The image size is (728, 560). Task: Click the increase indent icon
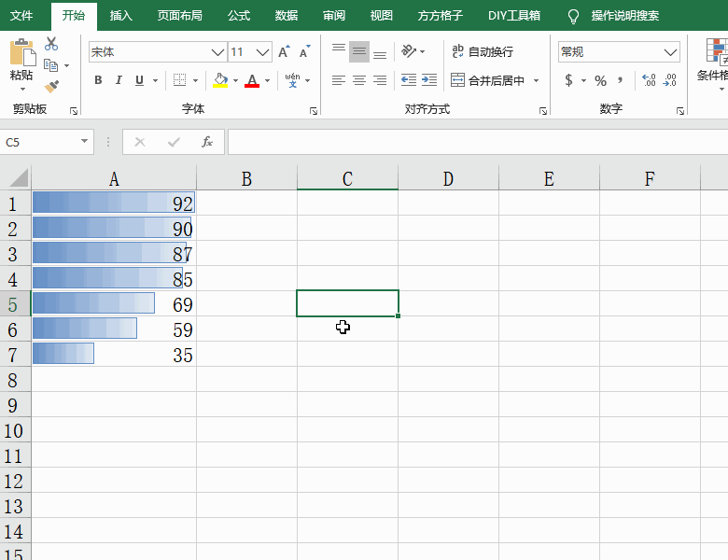429,80
